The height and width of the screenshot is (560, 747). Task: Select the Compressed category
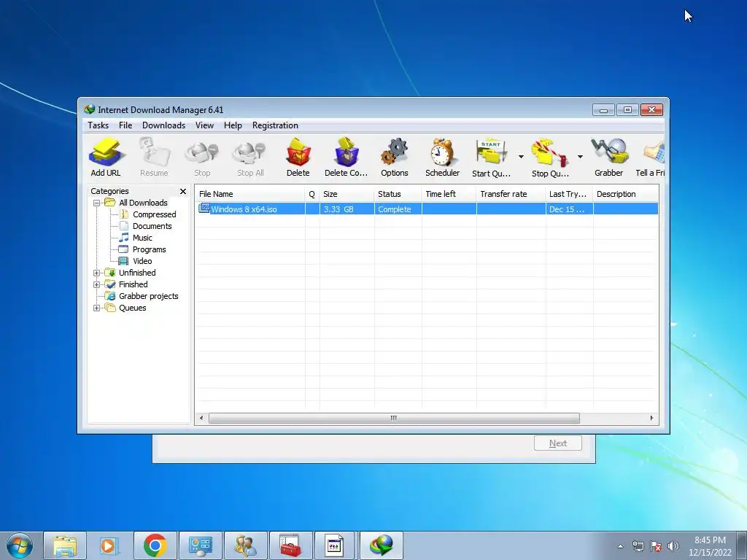click(155, 214)
